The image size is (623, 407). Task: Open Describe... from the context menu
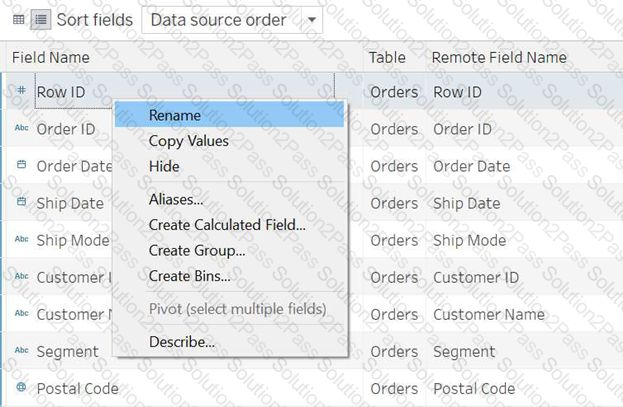pos(181,342)
